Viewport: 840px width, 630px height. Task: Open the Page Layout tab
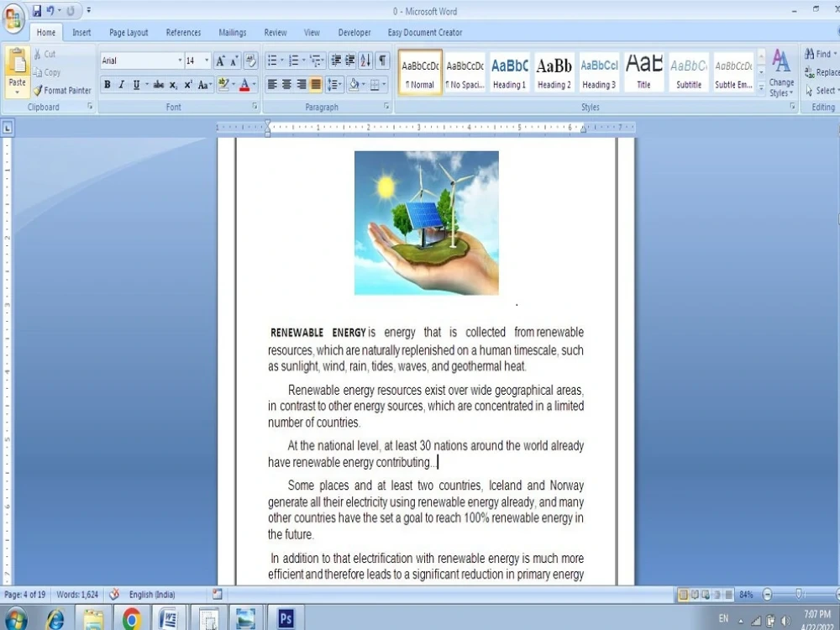click(x=129, y=33)
